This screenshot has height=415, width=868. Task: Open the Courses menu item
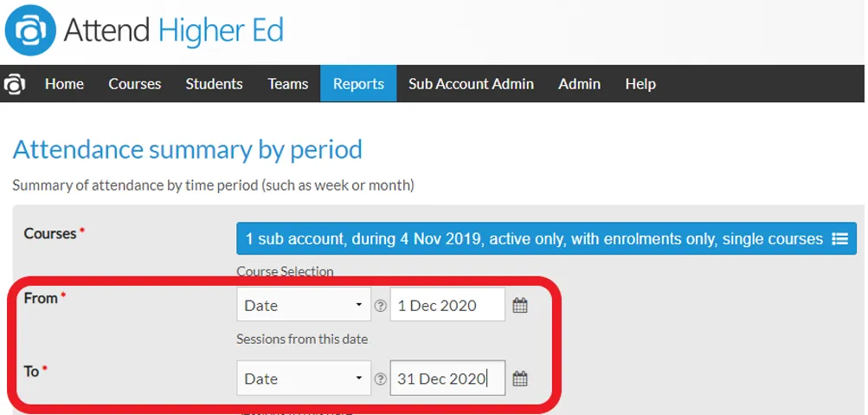point(134,84)
